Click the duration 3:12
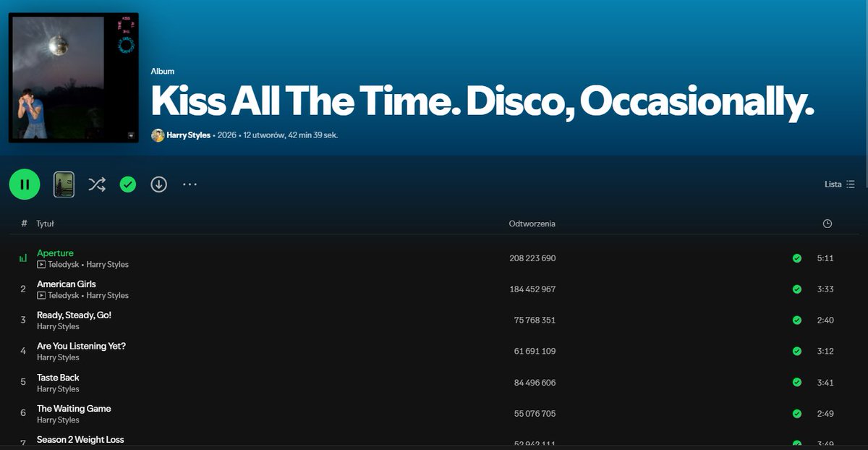This screenshot has height=450, width=868. [x=825, y=352]
